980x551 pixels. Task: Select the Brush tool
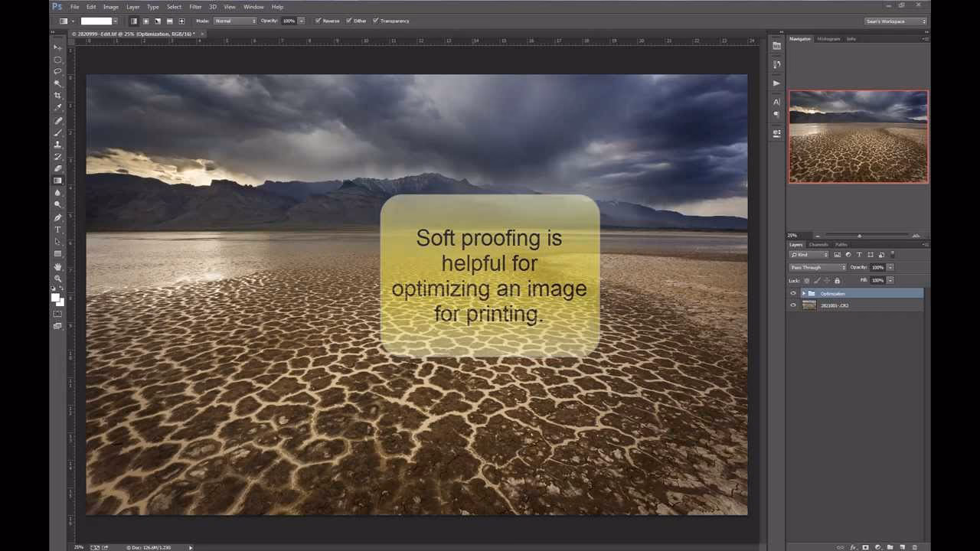[x=57, y=132]
